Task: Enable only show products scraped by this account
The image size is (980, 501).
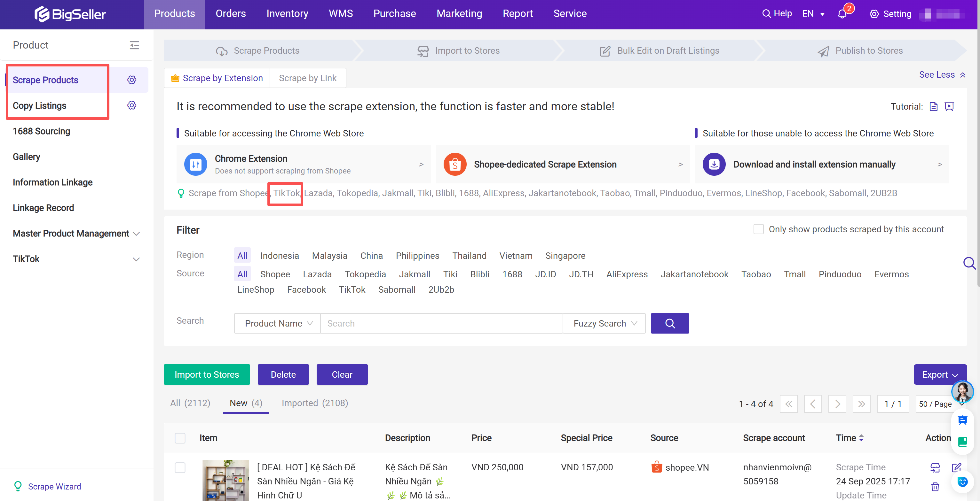Action: pos(758,229)
